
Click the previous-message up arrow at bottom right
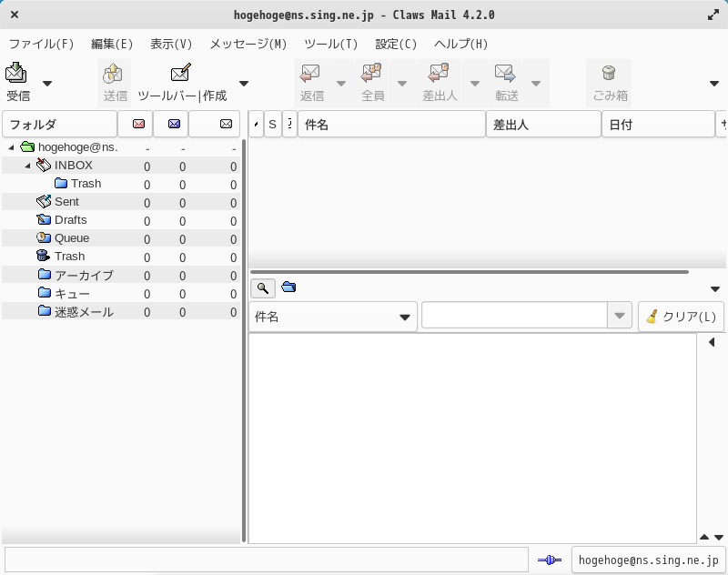pos(704,537)
